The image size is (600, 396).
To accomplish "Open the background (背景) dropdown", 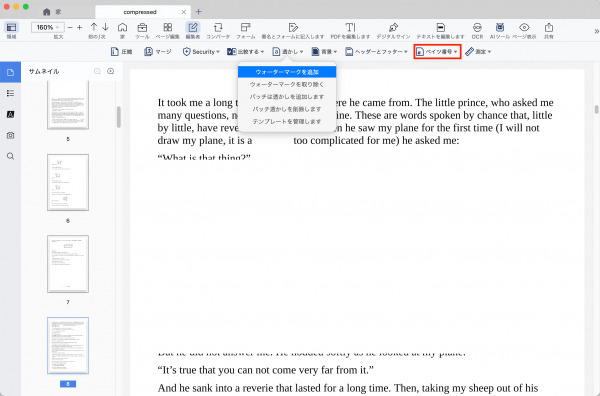I will point(324,52).
